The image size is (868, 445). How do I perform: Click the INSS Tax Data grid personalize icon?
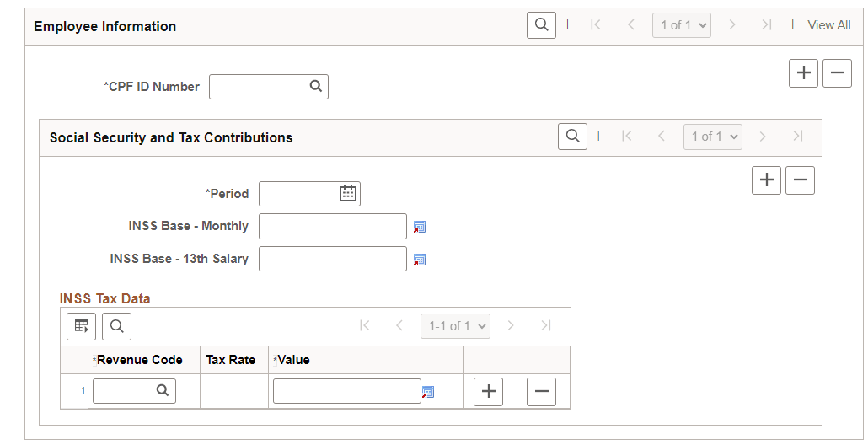click(82, 326)
